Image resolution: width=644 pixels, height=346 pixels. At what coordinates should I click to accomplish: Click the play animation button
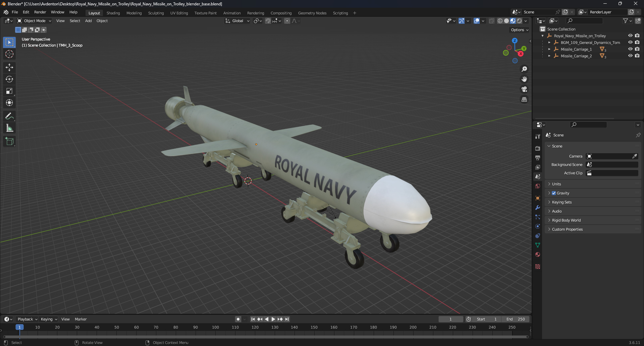(x=273, y=319)
